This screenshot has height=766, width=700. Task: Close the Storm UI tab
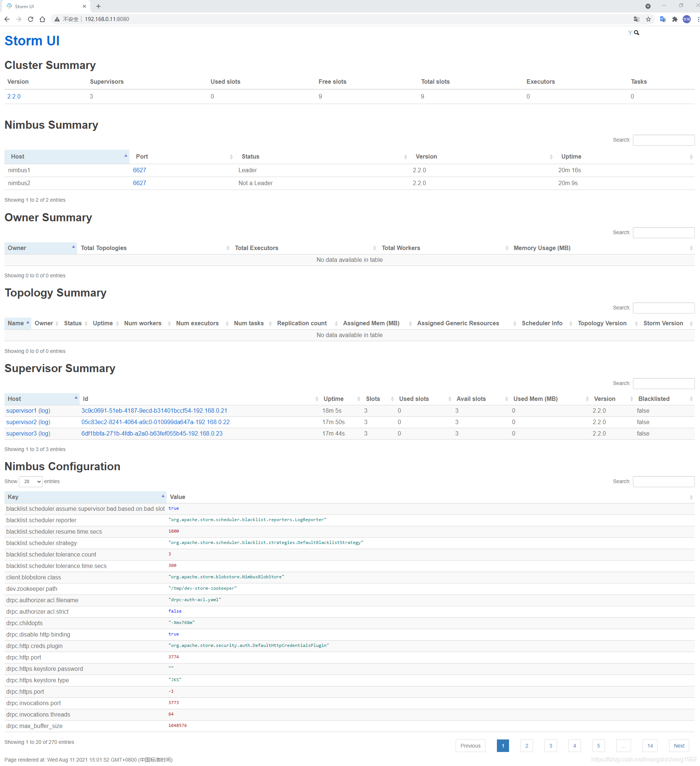click(84, 6)
